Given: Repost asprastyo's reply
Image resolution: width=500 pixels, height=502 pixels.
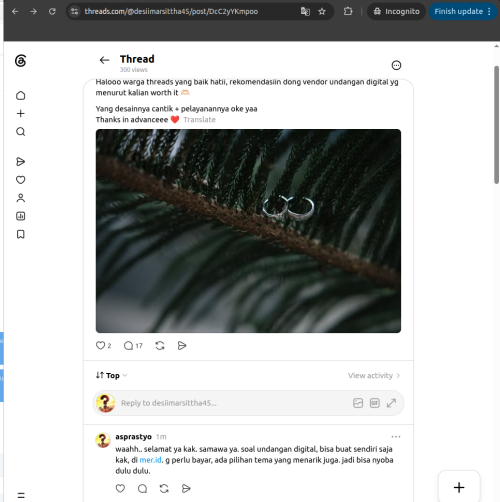Looking at the screenshot, I should (x=164, y=489).
